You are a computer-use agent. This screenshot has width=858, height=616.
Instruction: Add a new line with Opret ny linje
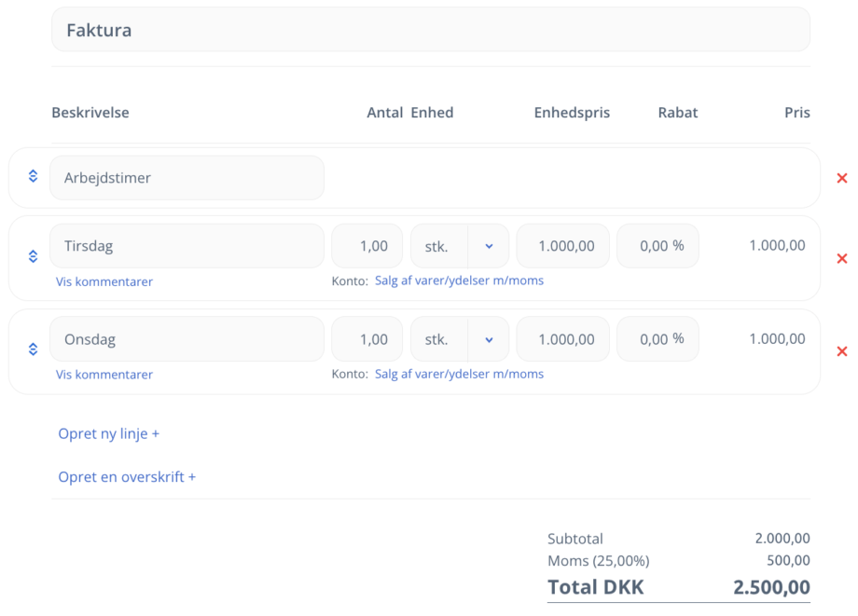coord(109,433)
